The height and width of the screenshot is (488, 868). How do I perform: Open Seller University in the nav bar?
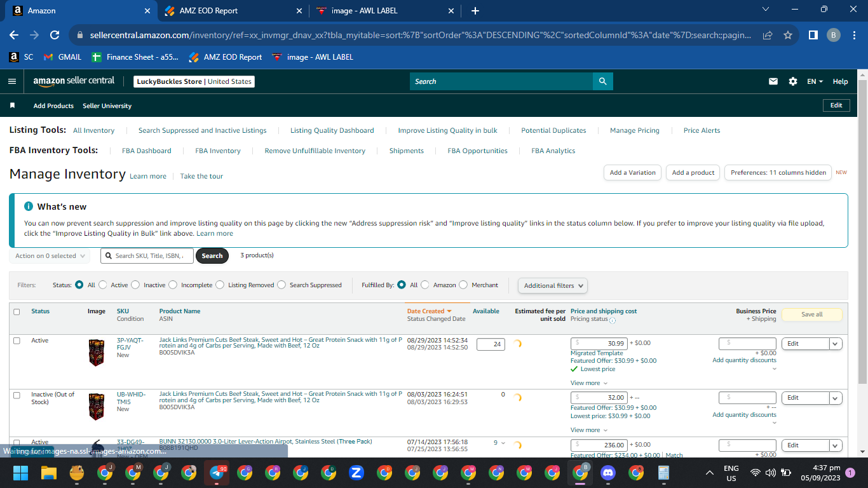(x=107, y=105)
